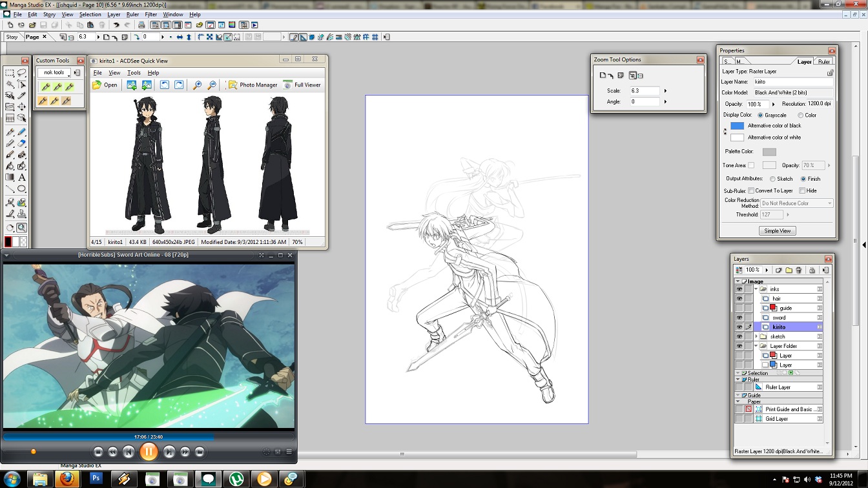868x488 pixels.
Task: Toggle visibility eye of hair layer
Action: [739, 298]
